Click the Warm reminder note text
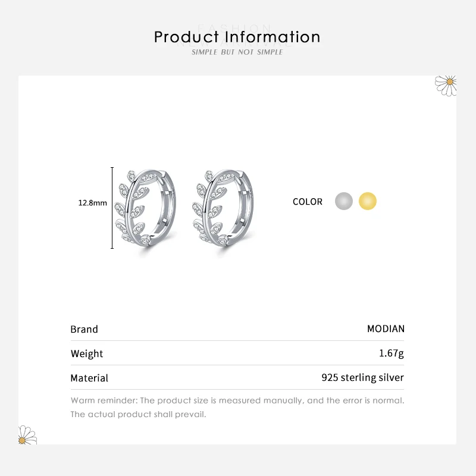Viewport: 476px width, 476px height. (237, 400)
